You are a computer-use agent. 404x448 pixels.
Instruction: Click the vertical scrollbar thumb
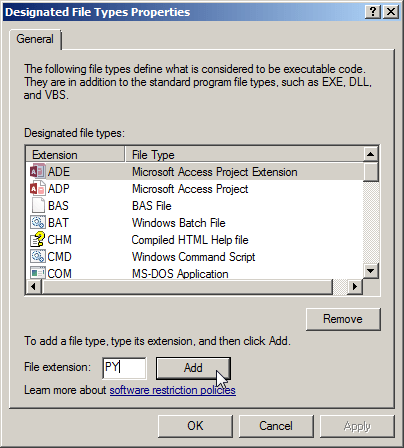(370, 172)
